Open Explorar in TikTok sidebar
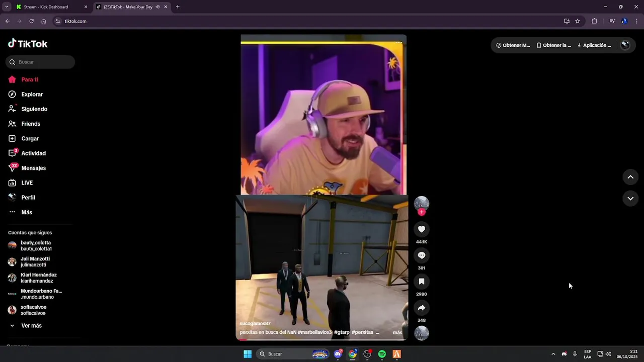644x362 pixels. pos(26,94)
